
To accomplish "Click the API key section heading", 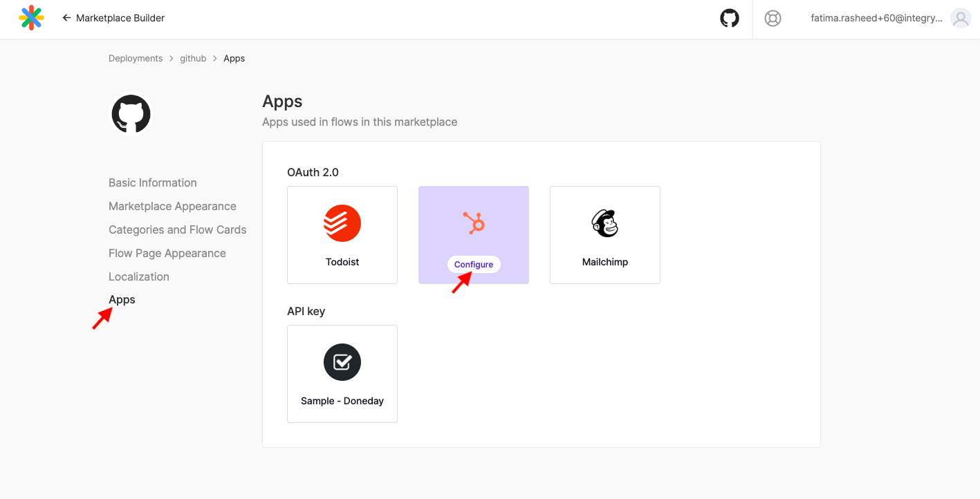I will [x=306, y=311].
